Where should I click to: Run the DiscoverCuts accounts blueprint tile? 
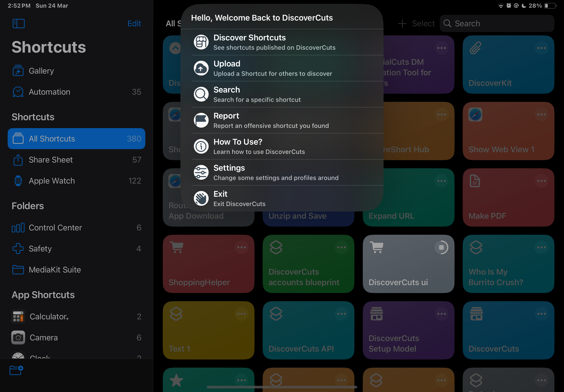click(x=308, y=264)
